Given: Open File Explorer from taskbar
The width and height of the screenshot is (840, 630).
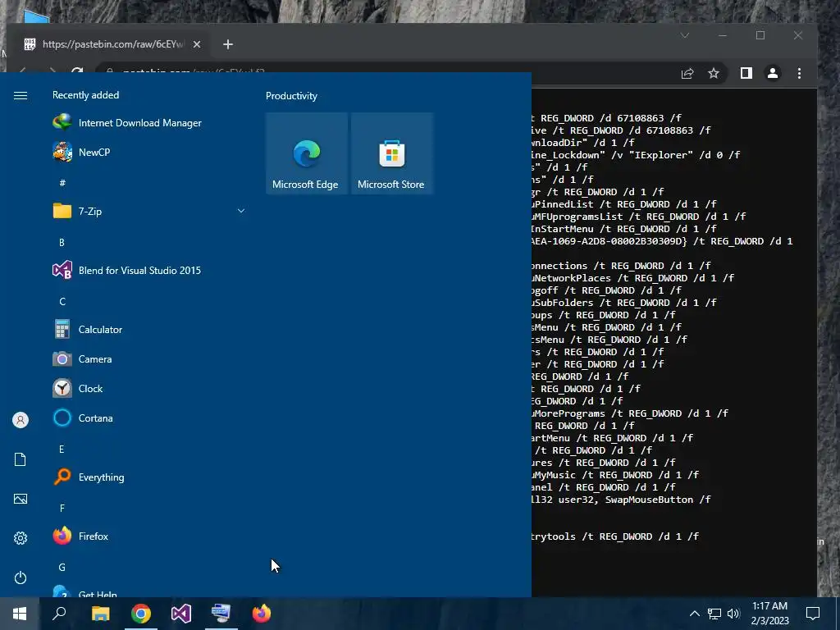Looking at the screenshot, I should 100,614.
